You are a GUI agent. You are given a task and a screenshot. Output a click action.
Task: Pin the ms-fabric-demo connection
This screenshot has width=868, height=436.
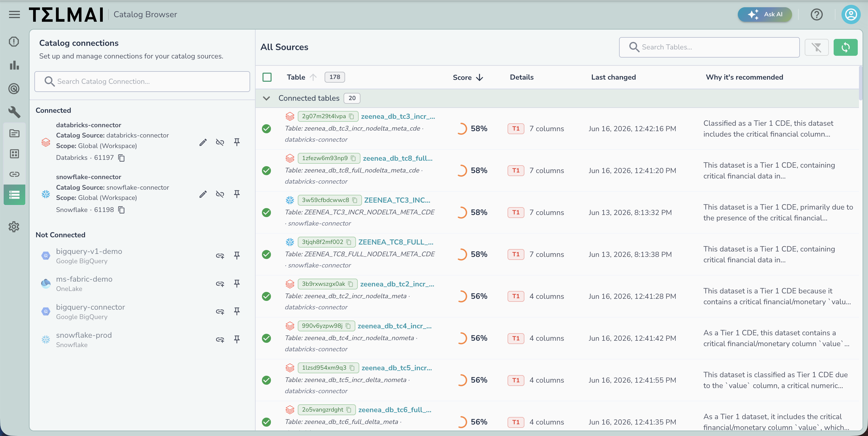(x=237, y=284)
